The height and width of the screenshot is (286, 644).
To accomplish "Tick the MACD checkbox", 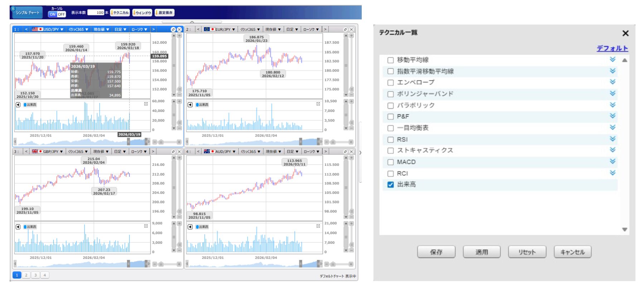I will pos(391,162).
